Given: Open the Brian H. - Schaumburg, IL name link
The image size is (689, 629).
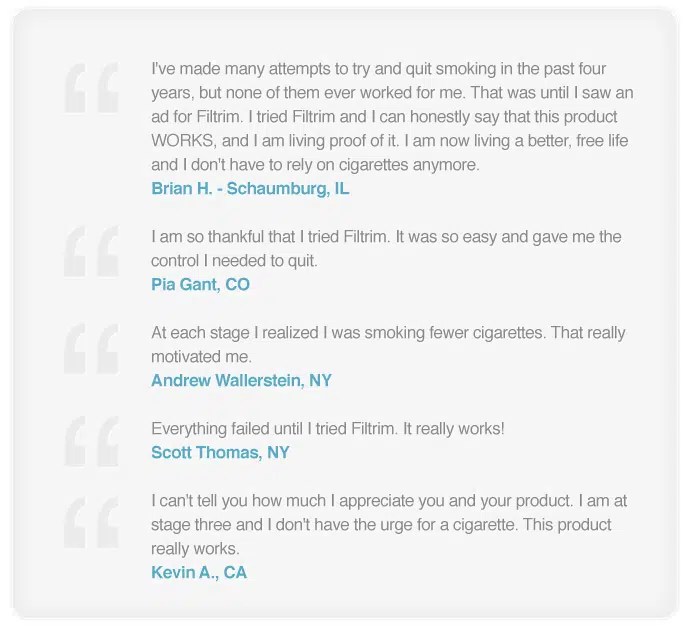Looking at the screenshot, I should pyautogui.click(x=250, y=189).
